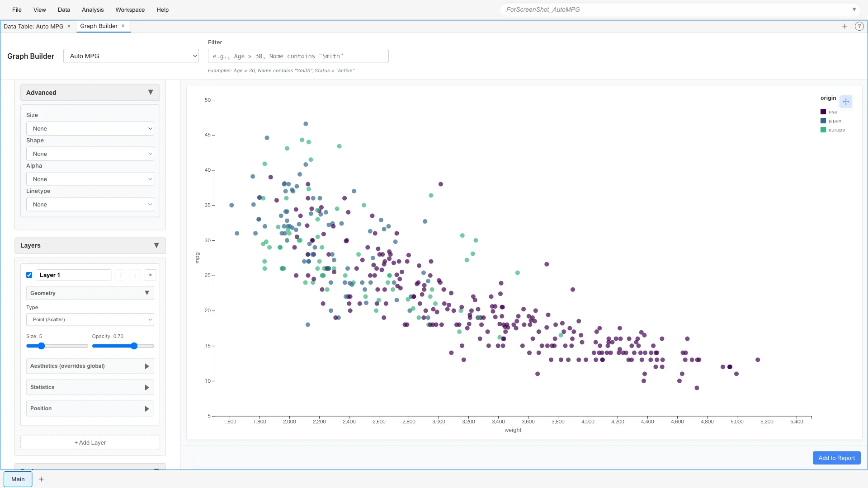Move Layer 1 up with the up-arrow icon

pyautogui.click(x=120, y=275)
